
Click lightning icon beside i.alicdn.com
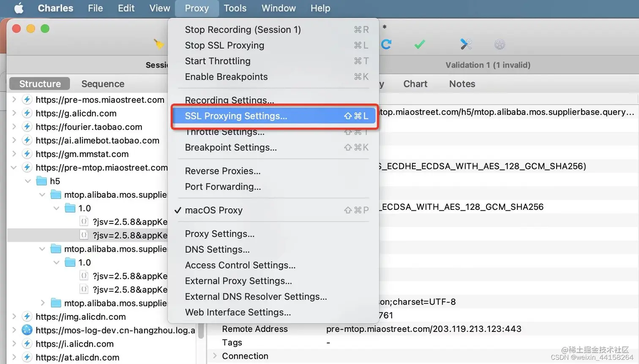click(x=27, y=343)
